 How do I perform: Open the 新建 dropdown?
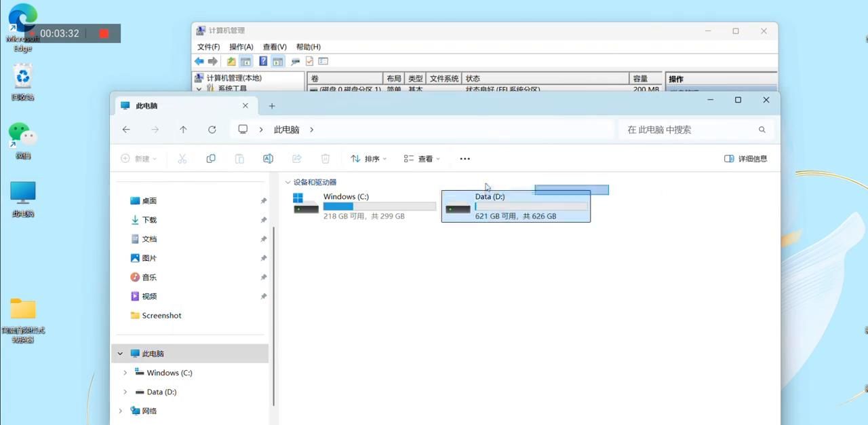(138, 158)
